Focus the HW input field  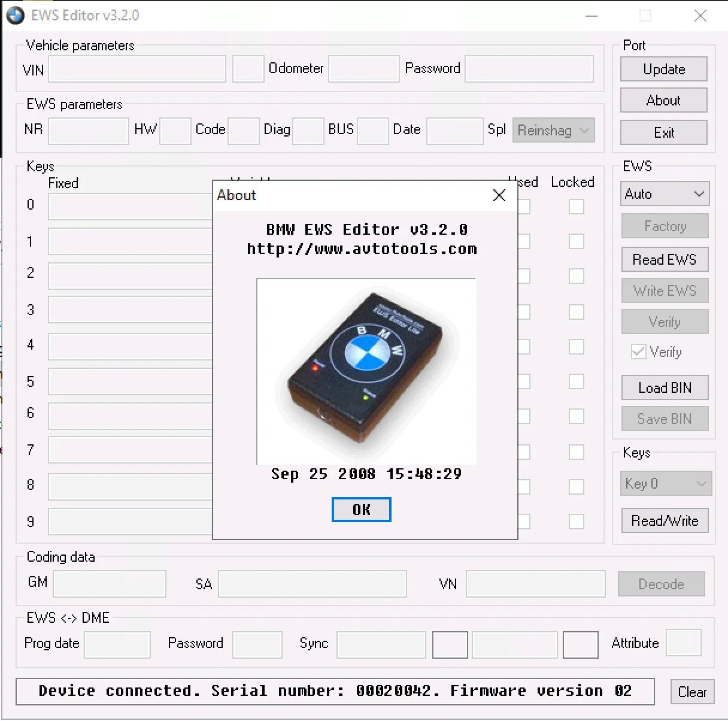175,131
